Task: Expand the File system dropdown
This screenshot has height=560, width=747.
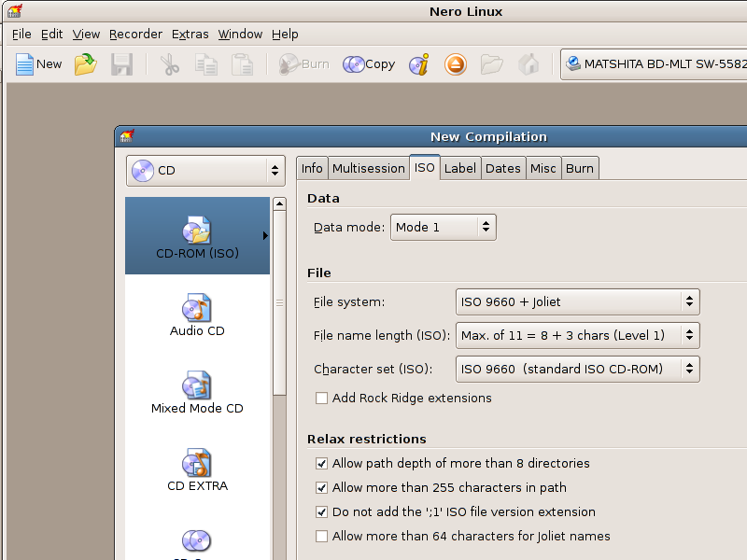Action: click(577, 301)
